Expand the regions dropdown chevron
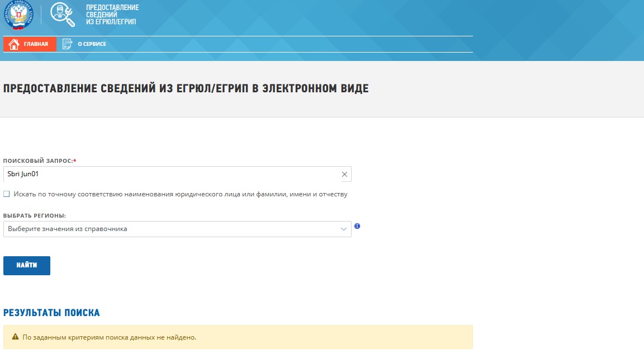This screenshot has height=353, width=644. pyautogui.click(x=344, y=229)
